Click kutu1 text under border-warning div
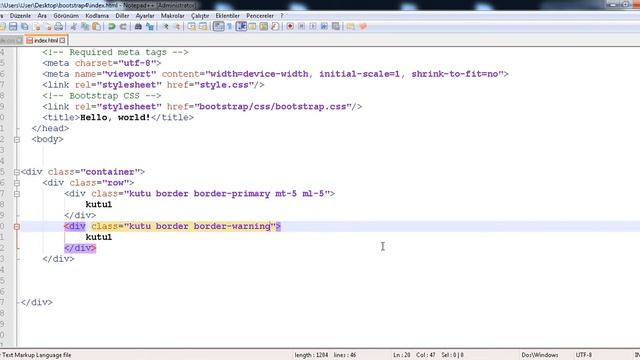The height and width of the screenshot is (360, 640). (99, 237)
